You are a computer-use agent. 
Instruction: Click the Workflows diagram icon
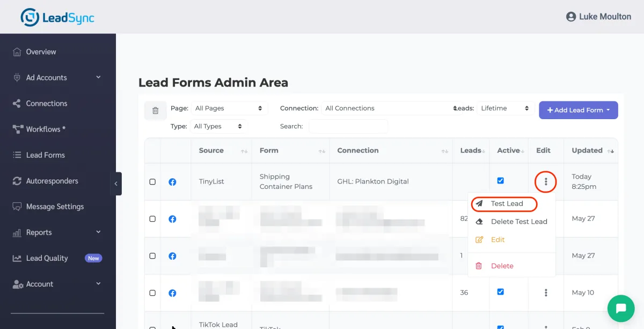point(17,129)
